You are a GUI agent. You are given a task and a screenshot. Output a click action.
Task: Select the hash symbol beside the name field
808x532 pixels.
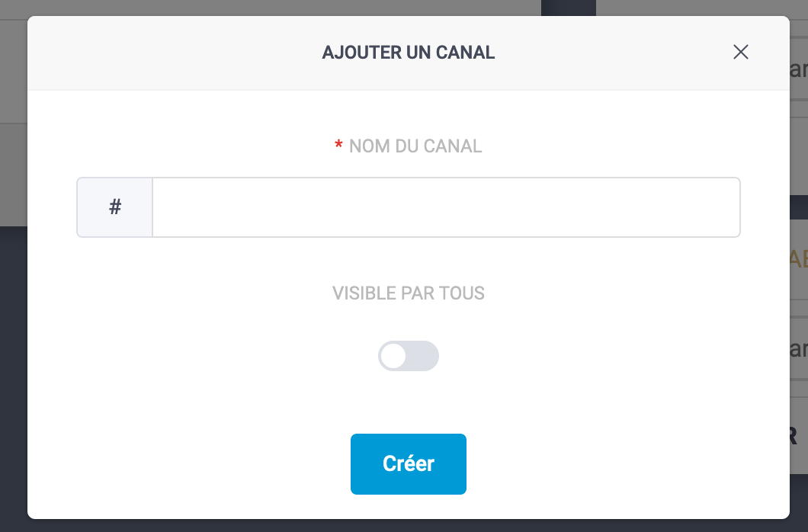tap(114, 207)
